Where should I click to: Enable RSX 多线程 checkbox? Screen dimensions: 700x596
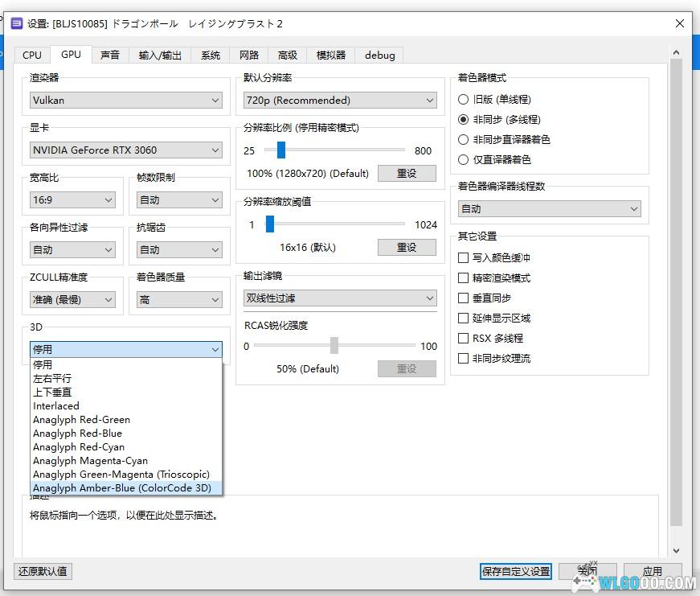coord(463,339)
